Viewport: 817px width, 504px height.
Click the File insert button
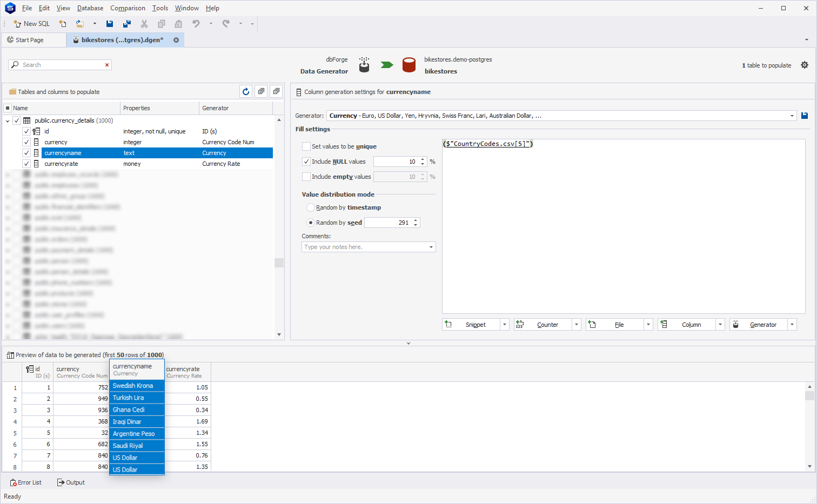point(615,325)
